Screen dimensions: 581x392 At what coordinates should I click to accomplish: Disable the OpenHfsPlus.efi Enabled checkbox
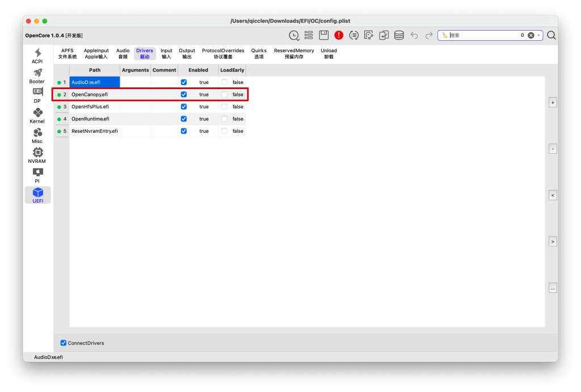tap(184, 107)
